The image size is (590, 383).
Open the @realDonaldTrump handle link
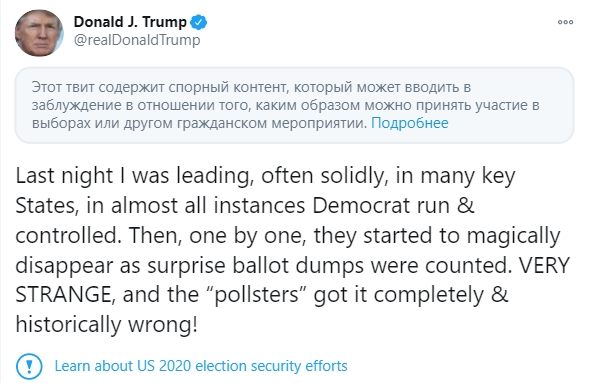137,40
